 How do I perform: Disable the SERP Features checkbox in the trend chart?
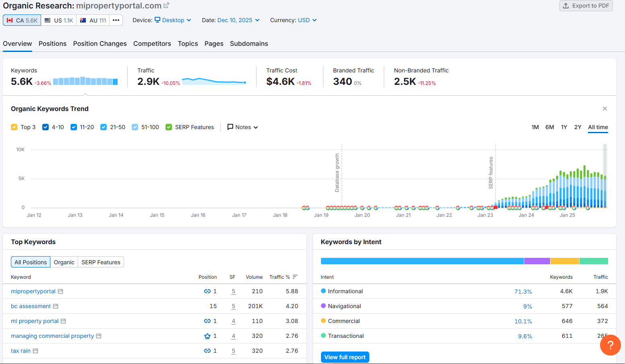(168, 127)
